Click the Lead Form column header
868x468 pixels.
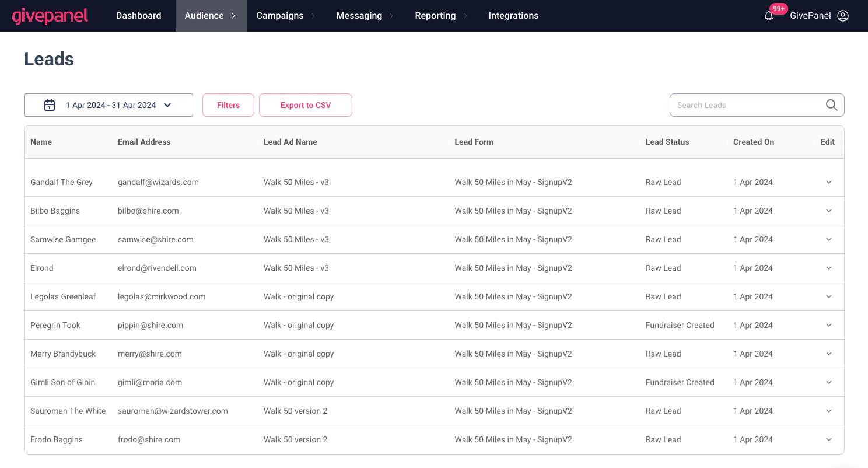coord(474,142)
